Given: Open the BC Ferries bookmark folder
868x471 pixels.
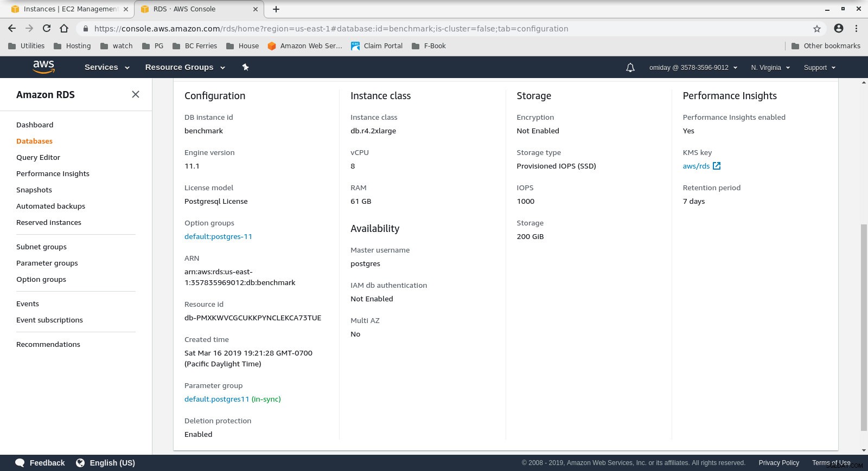Looking at the screenshot, I should (195, 46).
